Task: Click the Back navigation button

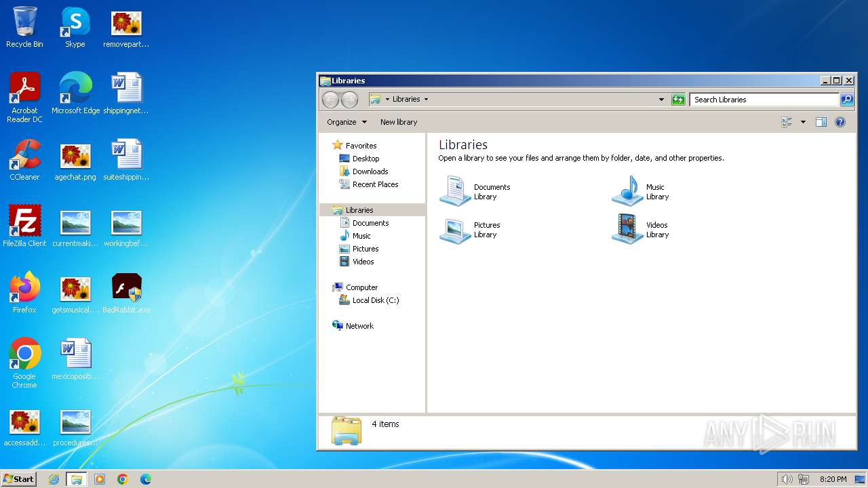Action: pyautogui.click(x=330, y=100)
